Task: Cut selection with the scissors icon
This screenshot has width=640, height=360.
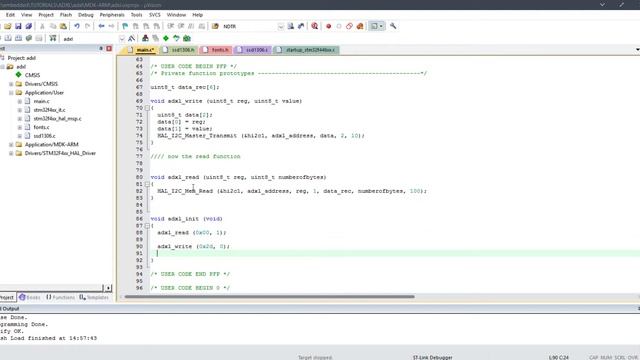Action: pyautogui.click(x=42, y=26)
